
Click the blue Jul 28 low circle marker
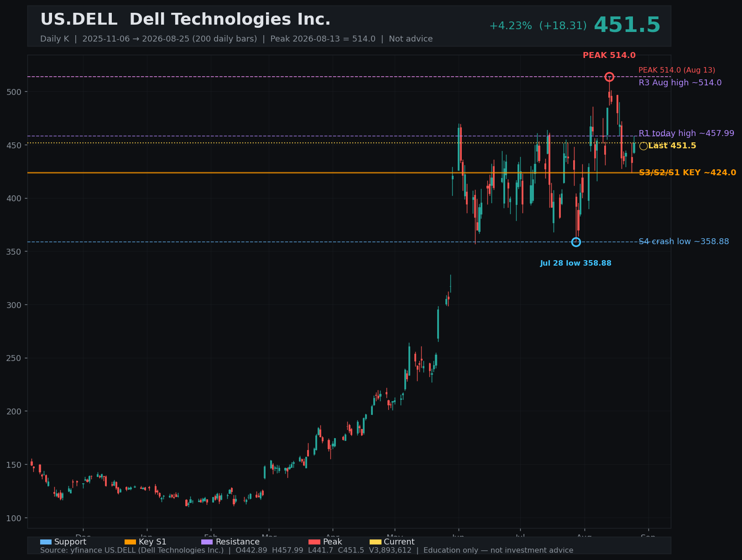576,242
